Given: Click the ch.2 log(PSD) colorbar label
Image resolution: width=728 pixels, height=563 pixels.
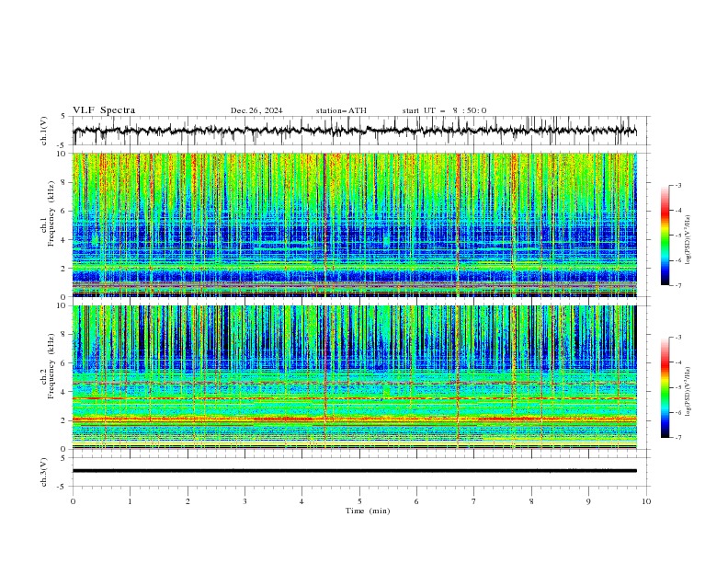Looking at the screenshot, I should (688, 391).
